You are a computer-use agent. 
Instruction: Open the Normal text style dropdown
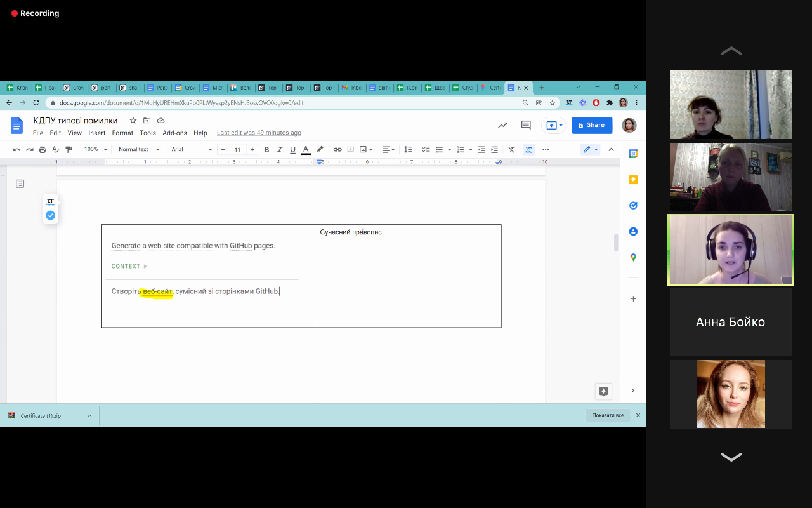coord(138,150)
